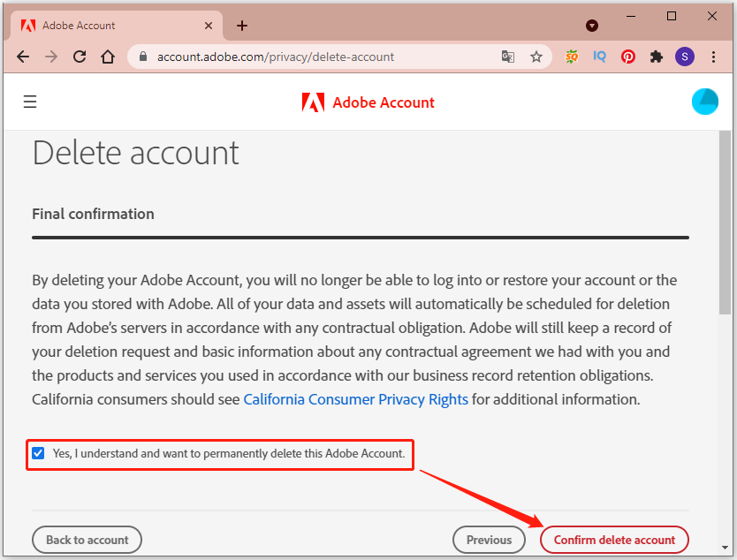Open the Pinterest extension
The width and height of the screenshot is (737, 560).
pyautogui.click(x=628, y=57)
